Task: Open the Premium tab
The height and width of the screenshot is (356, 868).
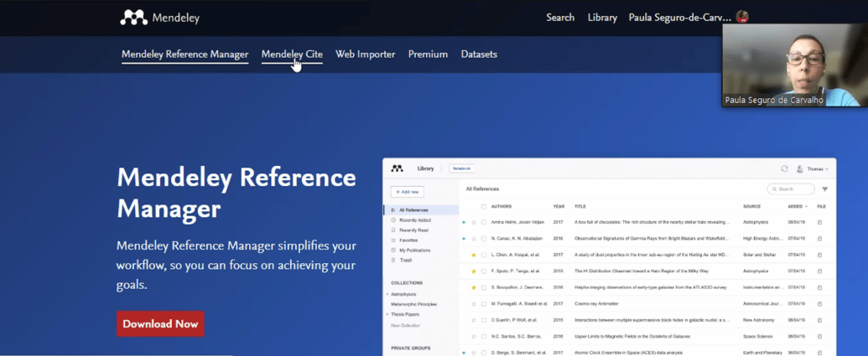Action: click(428, 54)
